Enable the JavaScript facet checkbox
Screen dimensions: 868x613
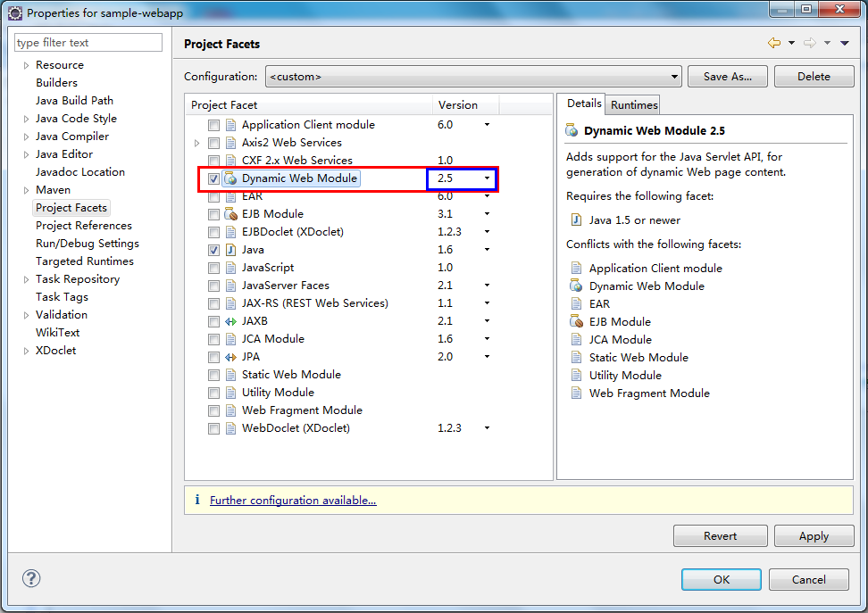(213, 268)
